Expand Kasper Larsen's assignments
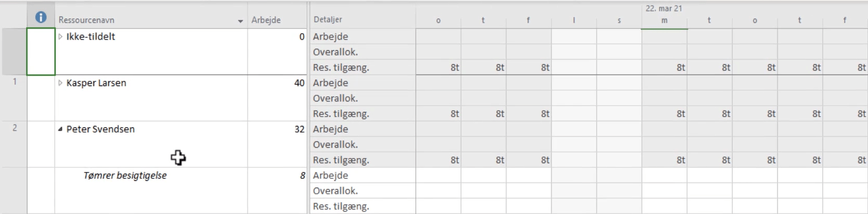The height and width of the screenshot is (214, 868). coord(61,83)
